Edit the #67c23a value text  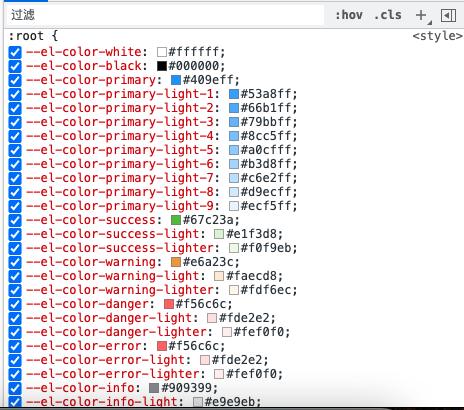[x=208, y=220]
